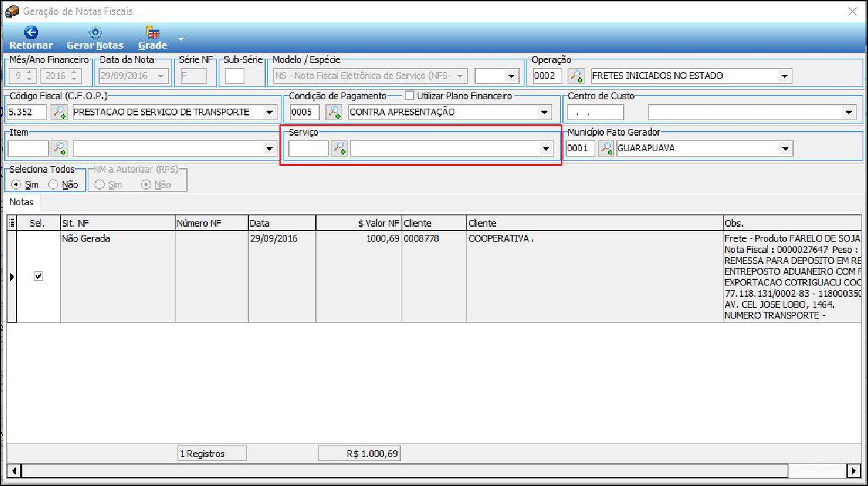Click the Condição de Pagamento search icon
Screen dimensions: 868x486
pos(334,112)
